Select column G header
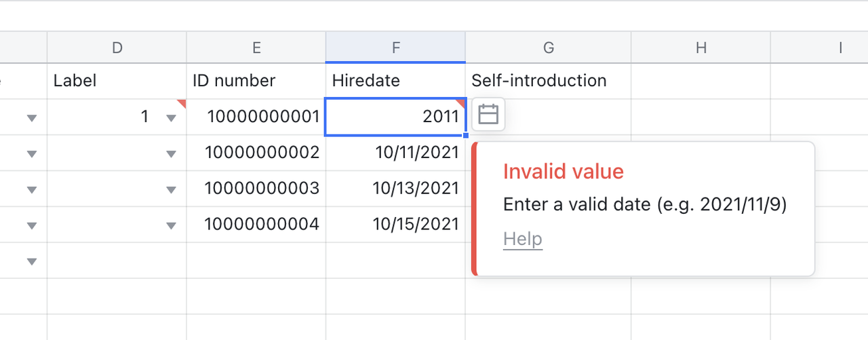The width and height of the screenshot is (868, 340). 548,48
